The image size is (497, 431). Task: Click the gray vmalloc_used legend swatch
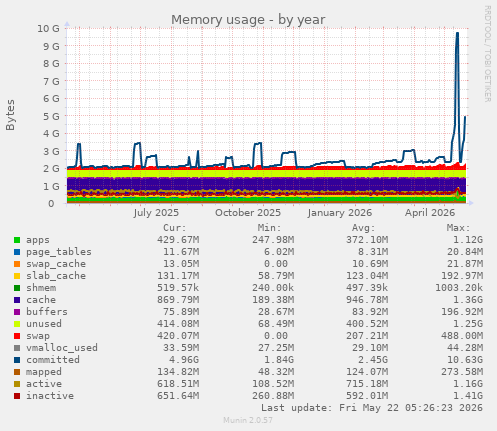click(x=17, y=348)
